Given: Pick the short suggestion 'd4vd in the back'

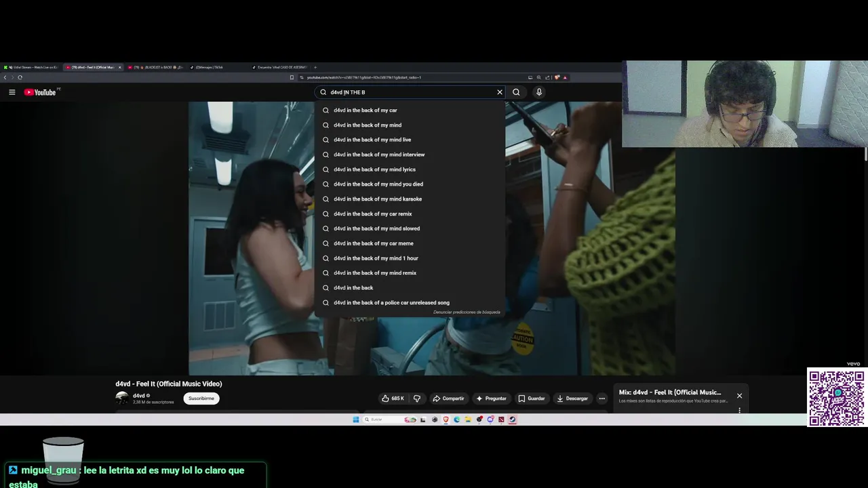Looking at the screenshot, I should (411, 288).
